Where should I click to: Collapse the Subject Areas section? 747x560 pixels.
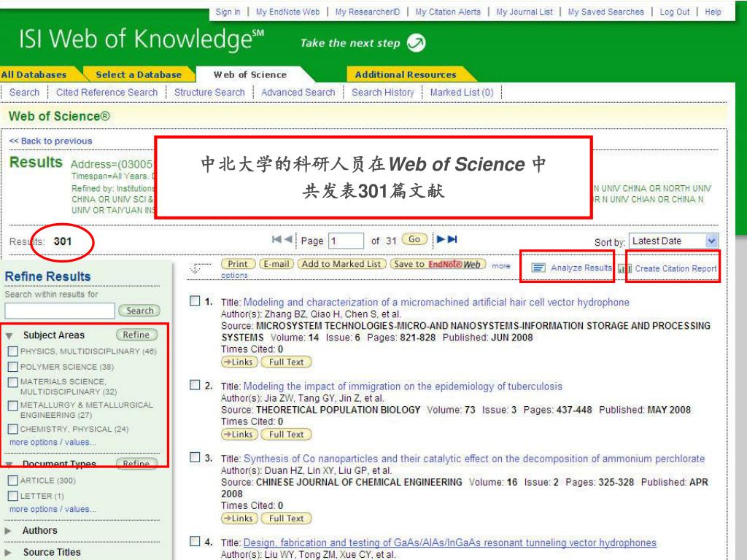coord(9,335)
